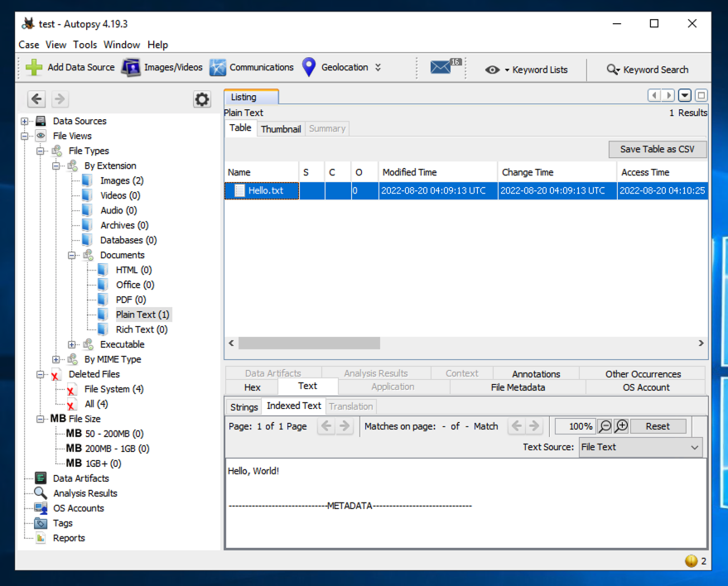
Task: Open tree view settings gear
Action: pyautogui.click(x=202, y=100)
